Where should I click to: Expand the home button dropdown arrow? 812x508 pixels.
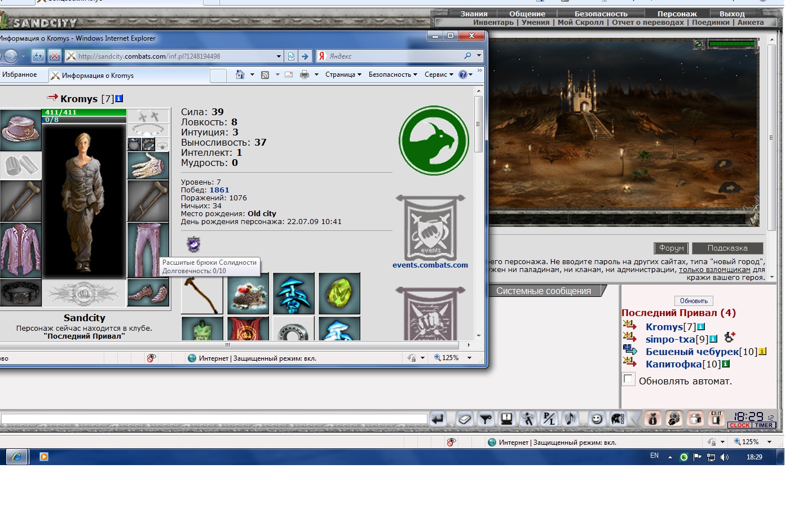(x=252, y=75)
